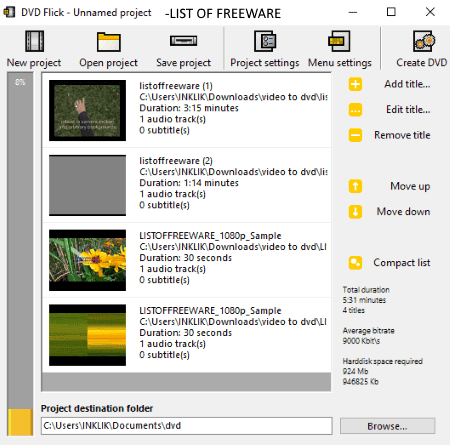Screen dimensions: 450x445
Task: Click the yellow plus Add title icon
Action: point(355,84)
